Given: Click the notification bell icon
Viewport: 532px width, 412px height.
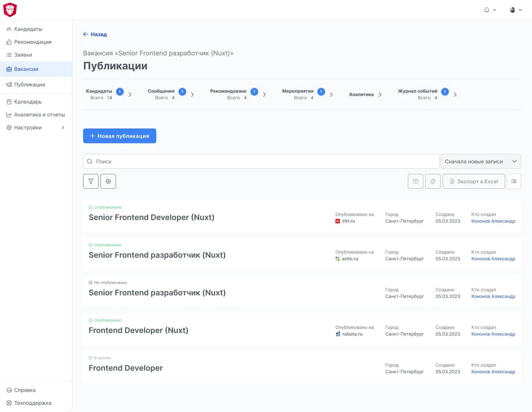Looking at the screenshot, I should click(486, 9).
